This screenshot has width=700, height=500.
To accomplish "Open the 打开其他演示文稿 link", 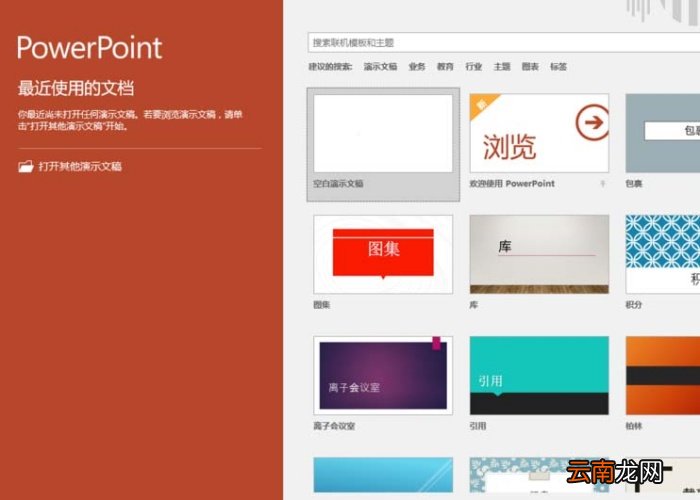I will pyautogui.click(x=70, y=167).
